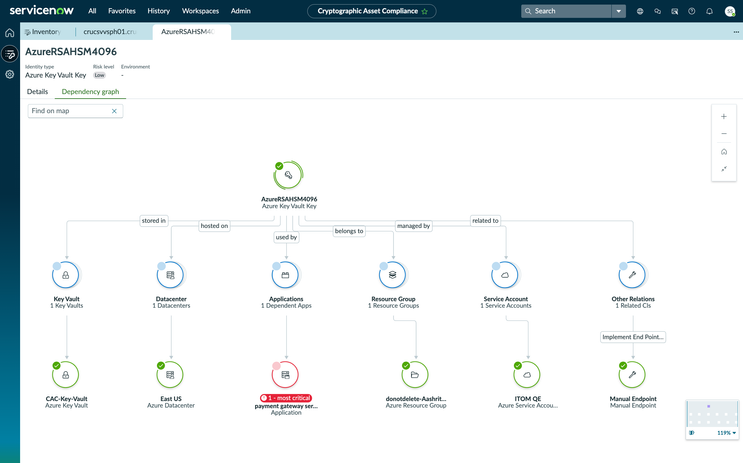Click the 1 - most critical badge
Viewport: 743px width, 463px height.
click(x=286, y=398)
